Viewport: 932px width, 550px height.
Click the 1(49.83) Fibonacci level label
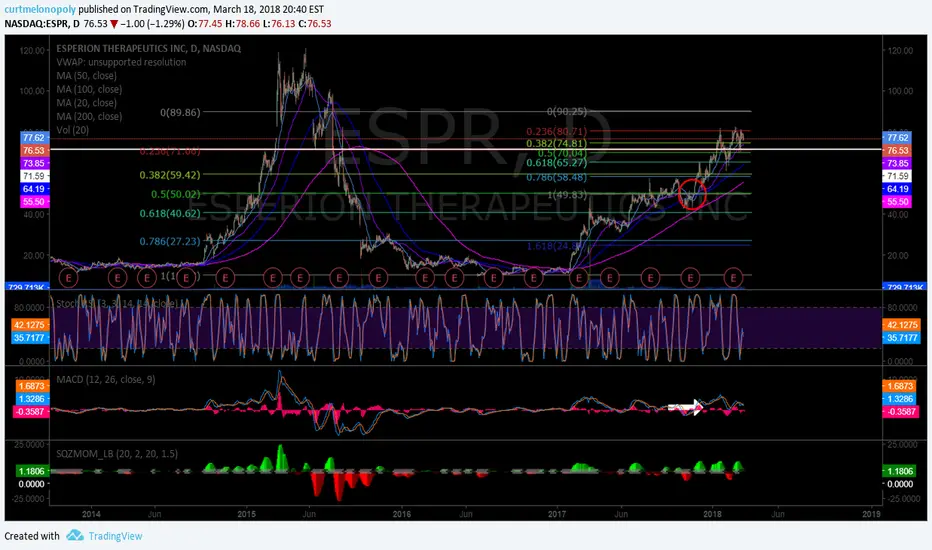tap(567, 194)
